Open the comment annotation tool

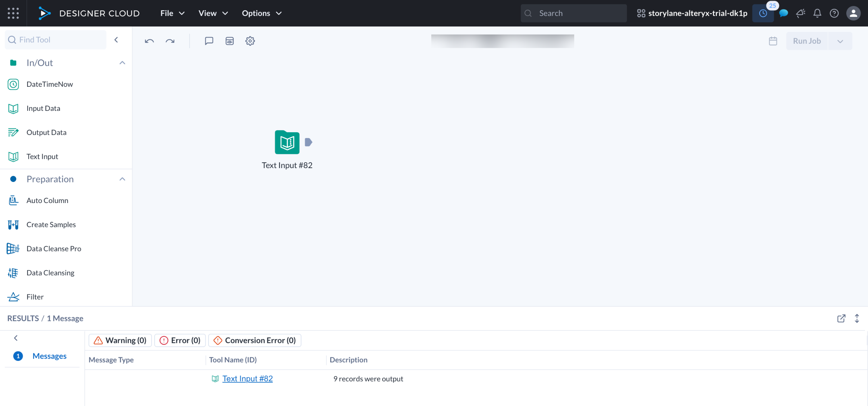(209, 41)
